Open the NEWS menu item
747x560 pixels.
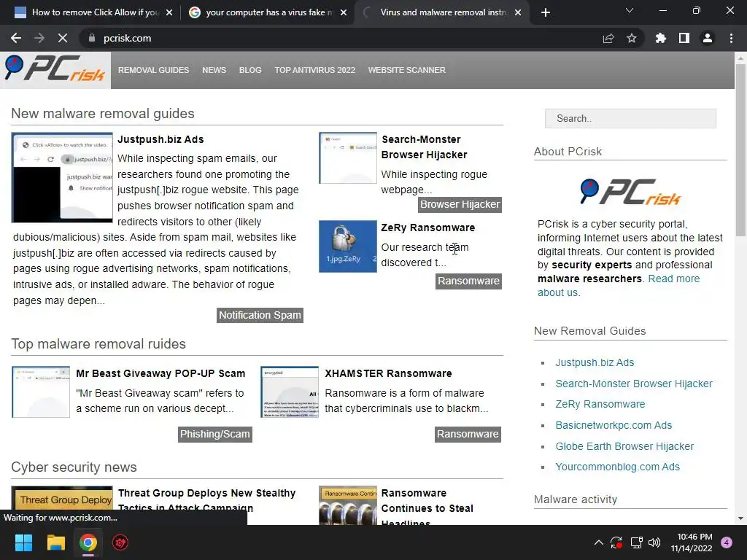[214, 70]
